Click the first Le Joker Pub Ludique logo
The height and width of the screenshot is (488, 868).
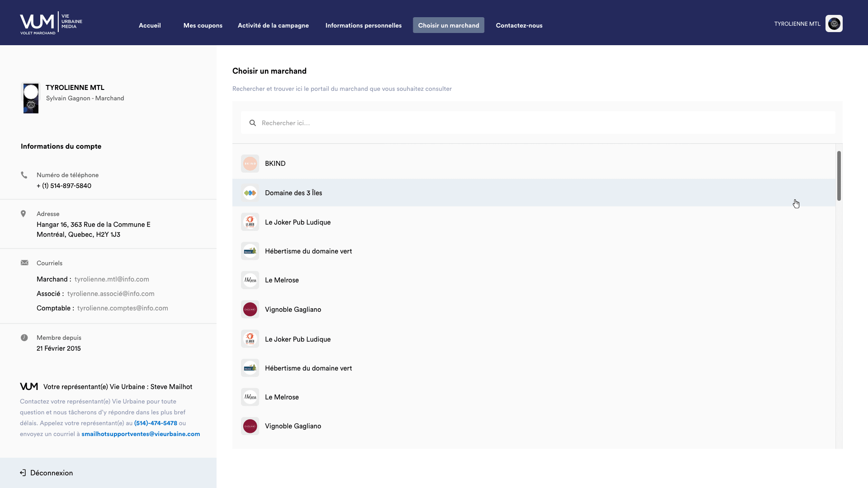pos(250,222)
